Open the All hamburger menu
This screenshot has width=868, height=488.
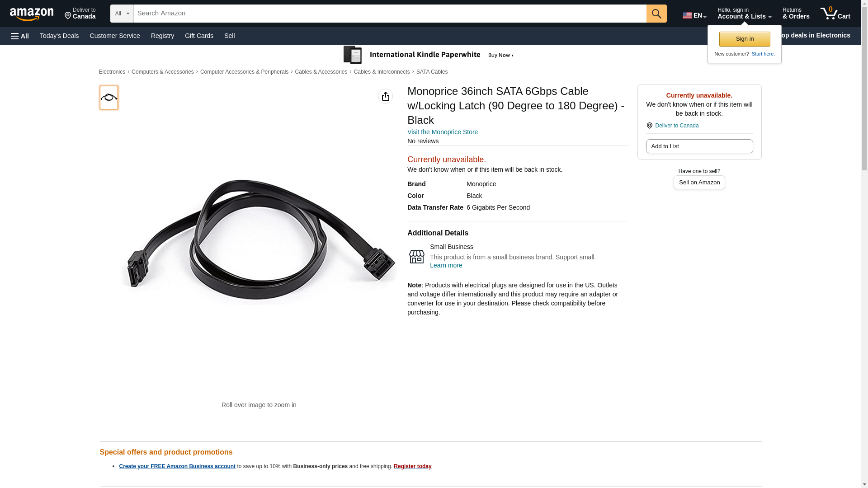pos(20,36)
